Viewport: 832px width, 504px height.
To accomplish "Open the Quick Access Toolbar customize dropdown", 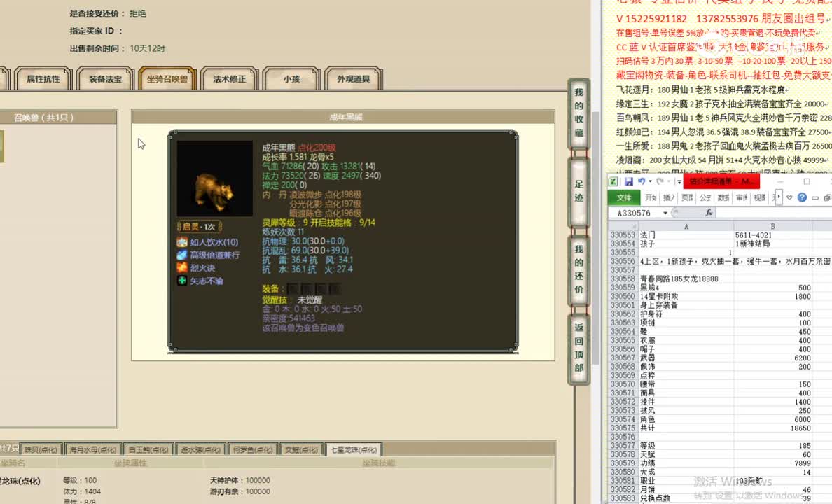I will 678,181.
